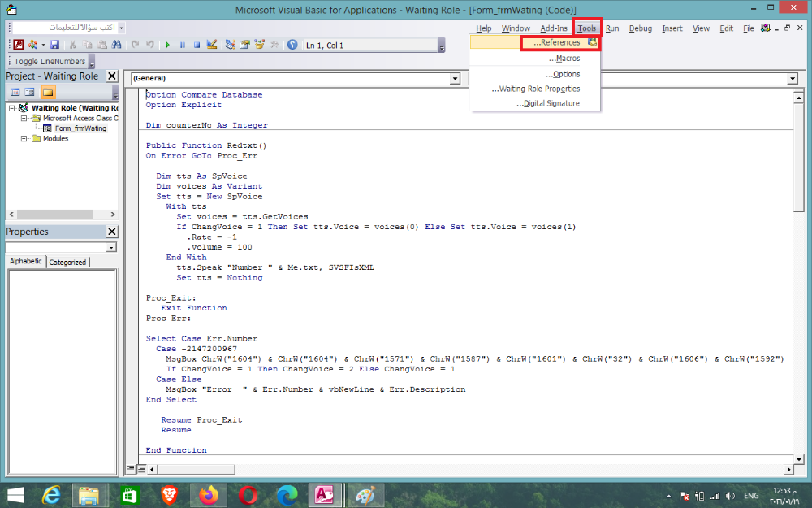Close the Project - Waiting Role panel
The width and height of the screenshot is (812, 508).
[x=112, y=76]
